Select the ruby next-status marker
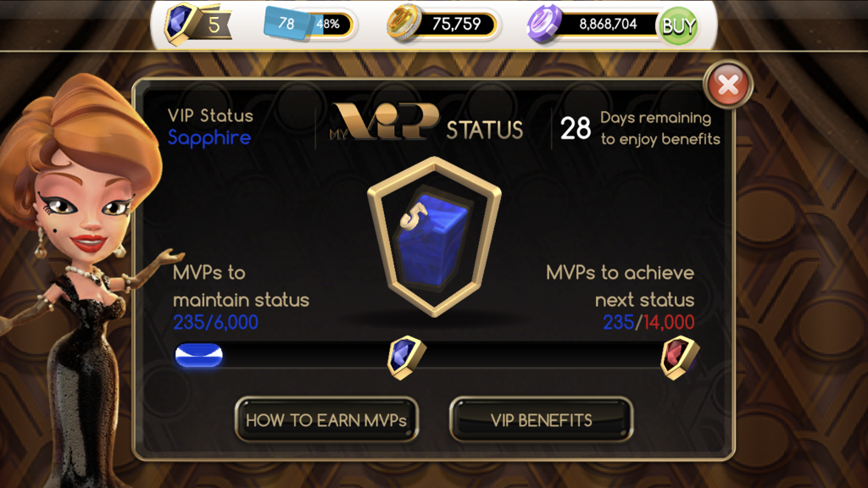Viewport: 868px width, 488px height. click(x=680, y=358)
